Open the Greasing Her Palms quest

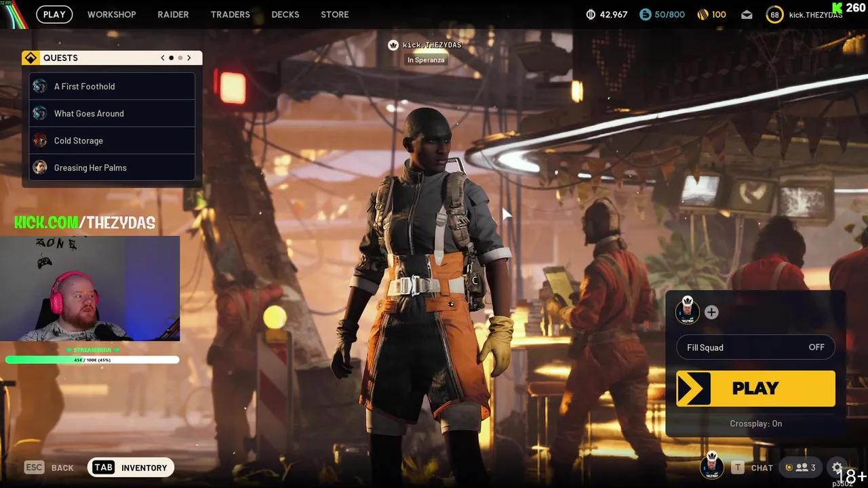113,167
